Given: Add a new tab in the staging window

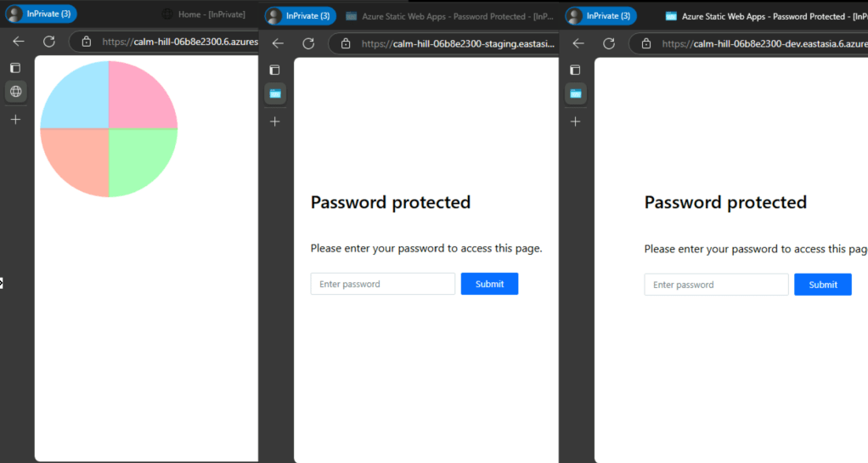Looking at the screenshot, I should tap(274, 121).
